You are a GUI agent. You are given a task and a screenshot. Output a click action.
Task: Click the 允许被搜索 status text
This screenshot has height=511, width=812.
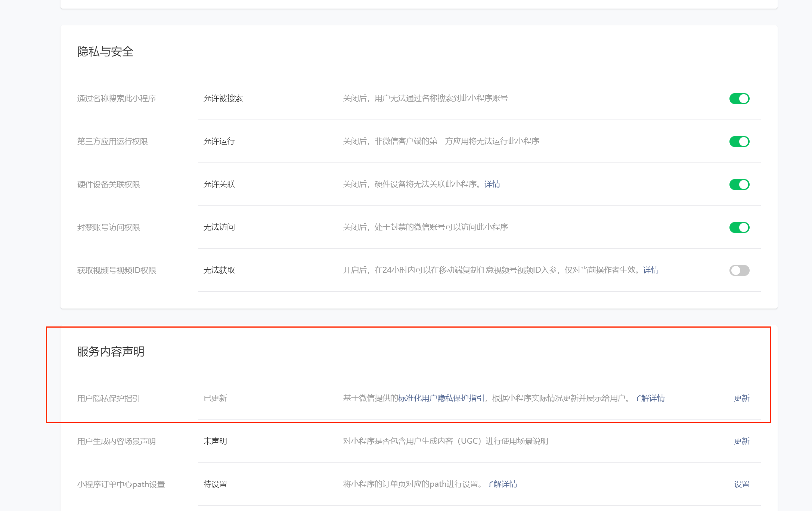223,98
